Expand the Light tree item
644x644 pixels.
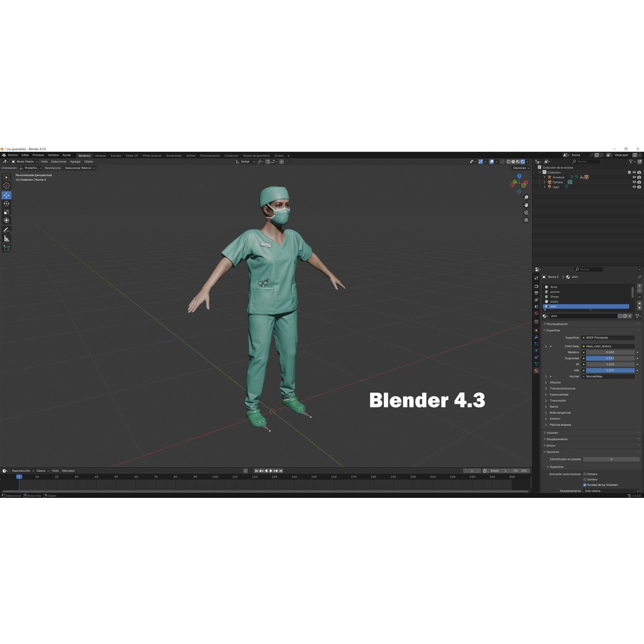[544, 187]
